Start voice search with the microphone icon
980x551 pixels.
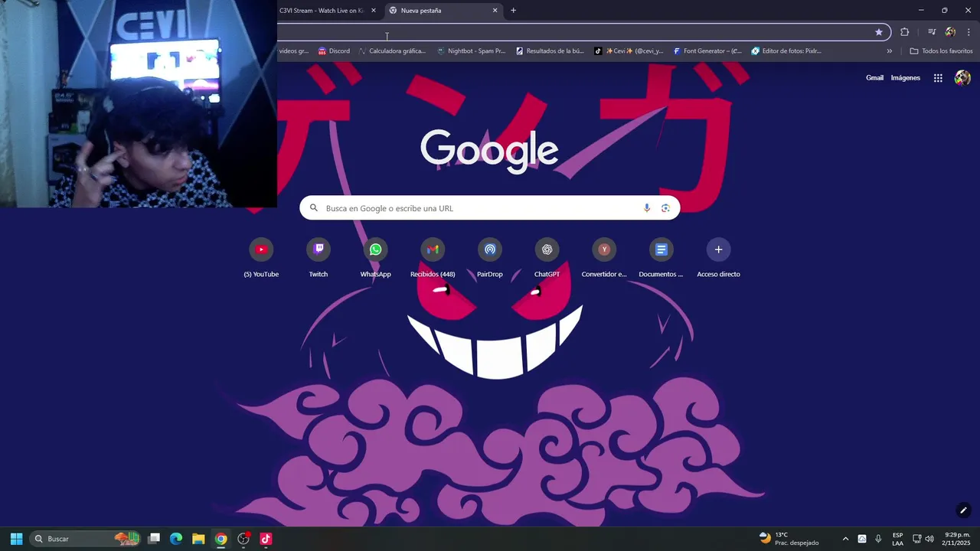click(x=647, y=208)
